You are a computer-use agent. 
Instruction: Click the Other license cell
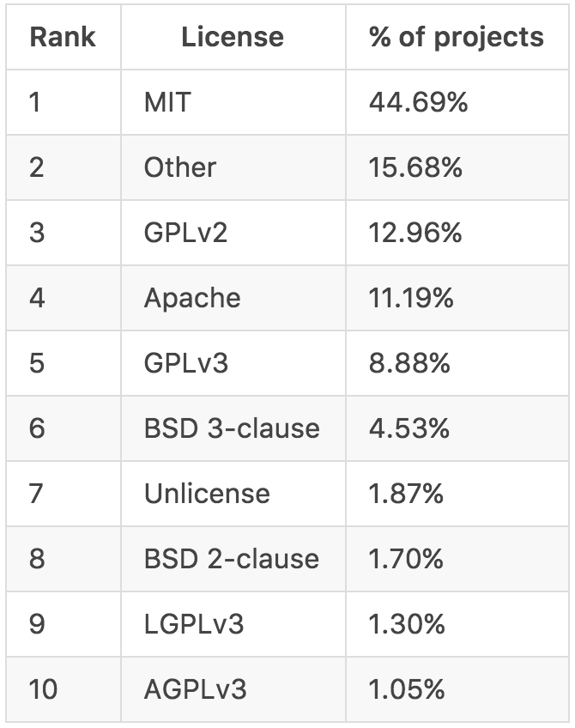pos(180,167)
